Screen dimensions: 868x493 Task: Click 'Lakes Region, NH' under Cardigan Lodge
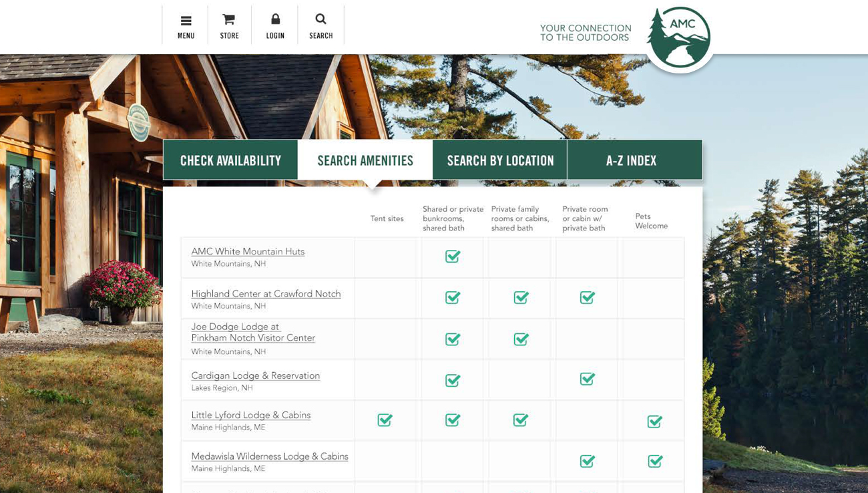click(x=222, y=387)
